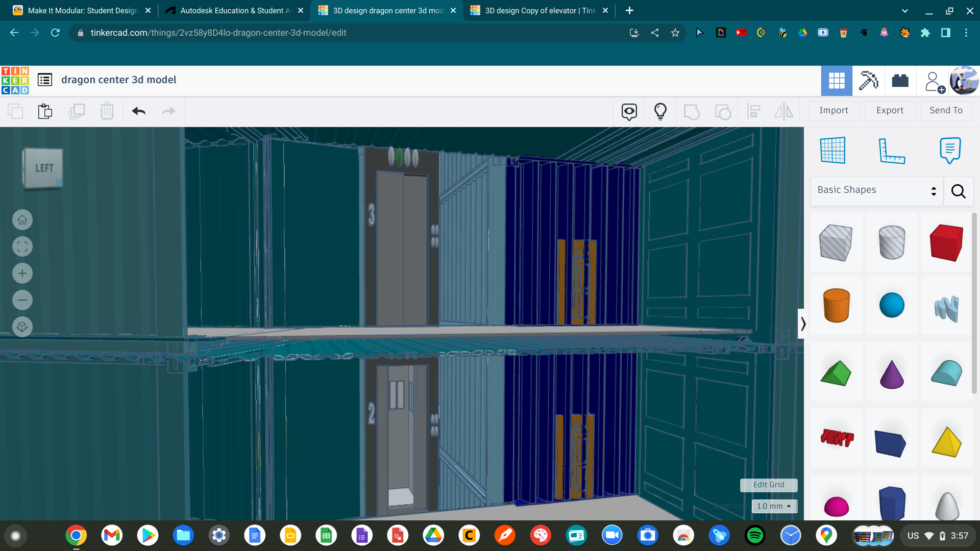Bookmark this page star icon
Viewport: 980px width, 551px height.
[675, 33]
